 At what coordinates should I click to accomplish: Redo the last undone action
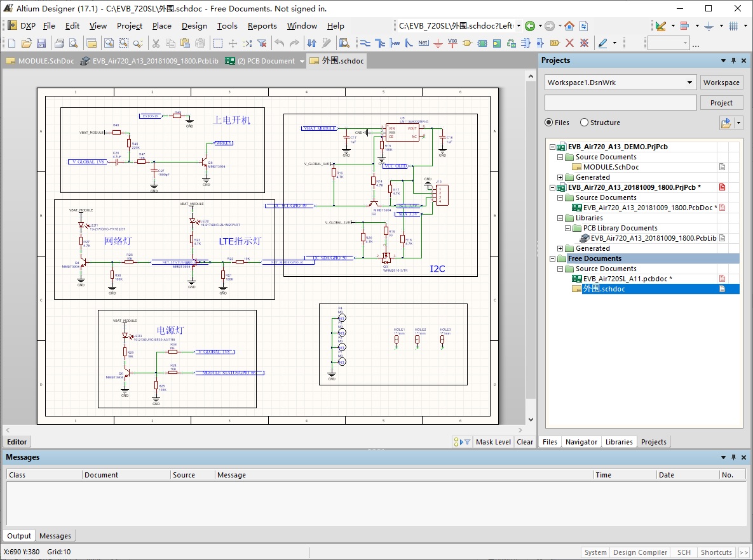click(x=294, y=43)
